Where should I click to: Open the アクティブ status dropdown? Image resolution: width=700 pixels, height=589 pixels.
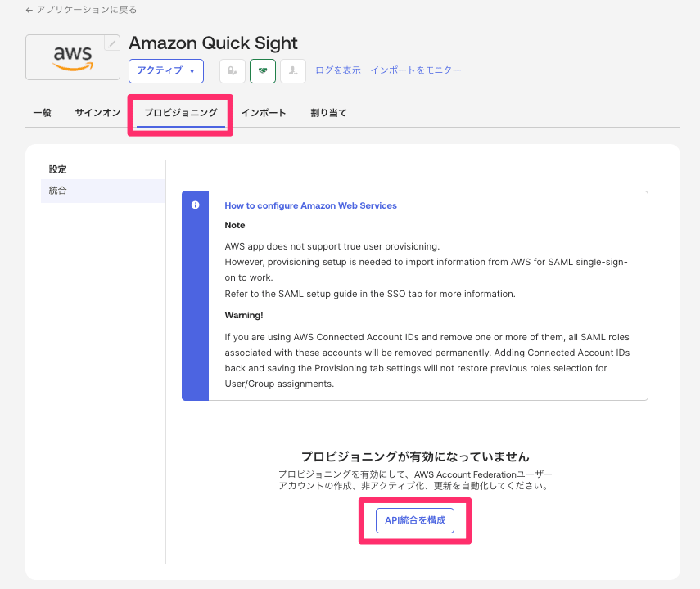point(166,71)
